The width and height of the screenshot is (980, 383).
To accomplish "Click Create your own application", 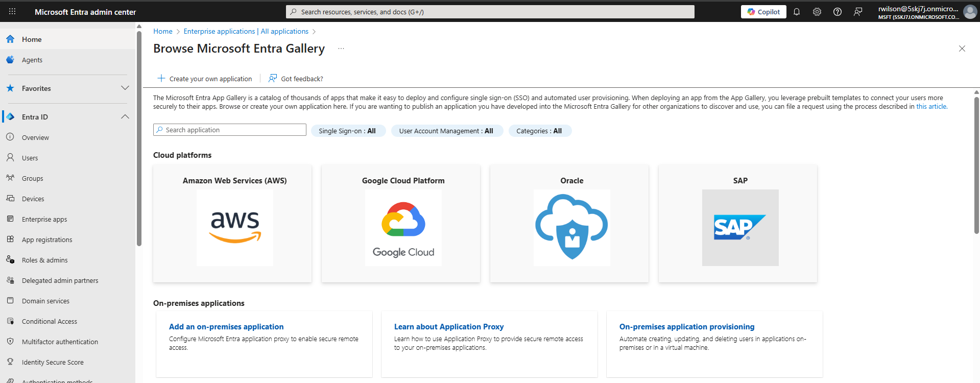I will [x=205, y=79].
